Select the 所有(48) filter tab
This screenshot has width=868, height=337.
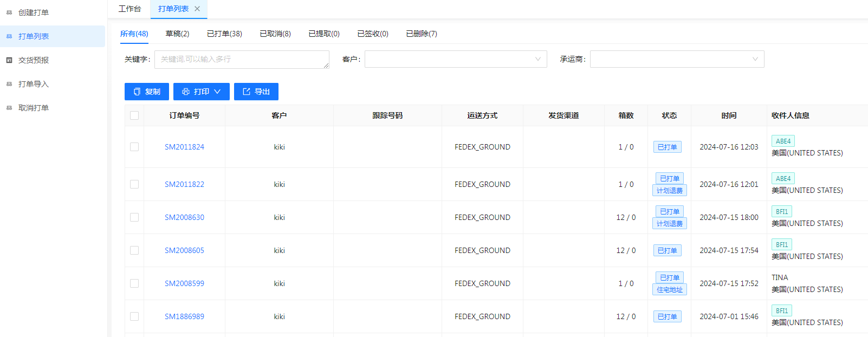pyautogui.click(x=134, y=34)
